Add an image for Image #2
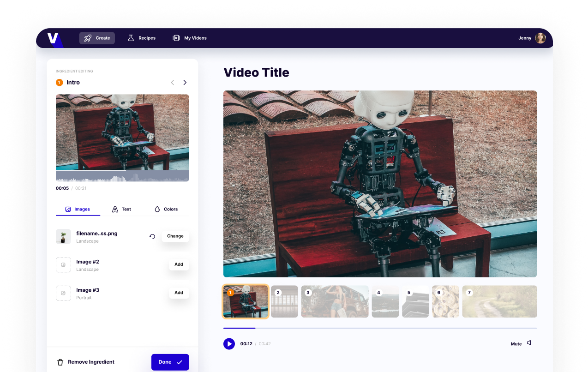Viewport: 588px width, 372px height. (179, 264)
